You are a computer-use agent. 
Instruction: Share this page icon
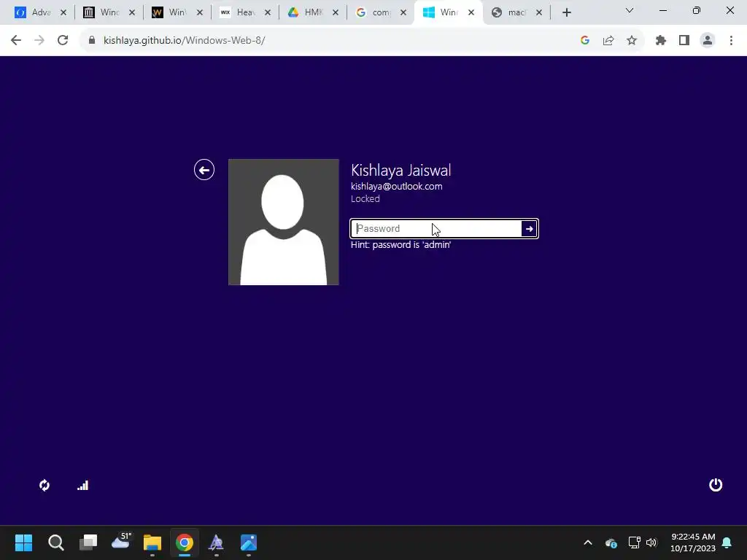[x=608, y=41]
